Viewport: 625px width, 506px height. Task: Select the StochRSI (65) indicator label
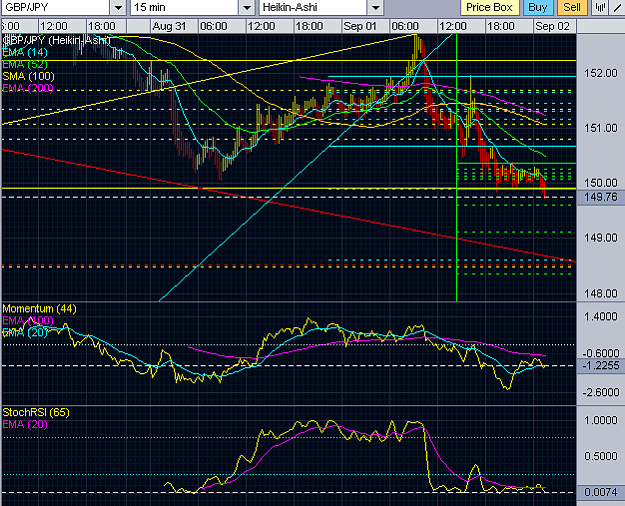(36, 412)
